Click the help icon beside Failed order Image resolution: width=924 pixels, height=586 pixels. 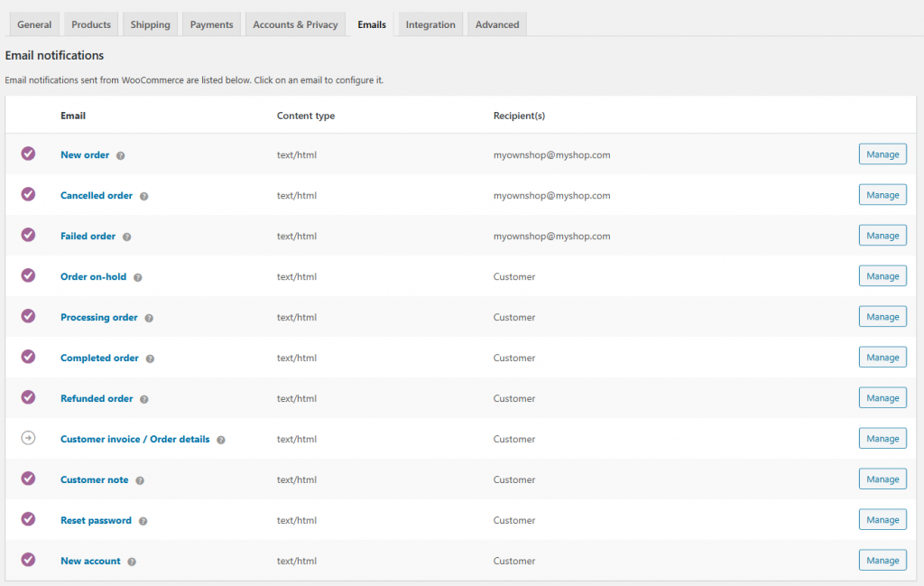tap(126, 237)
